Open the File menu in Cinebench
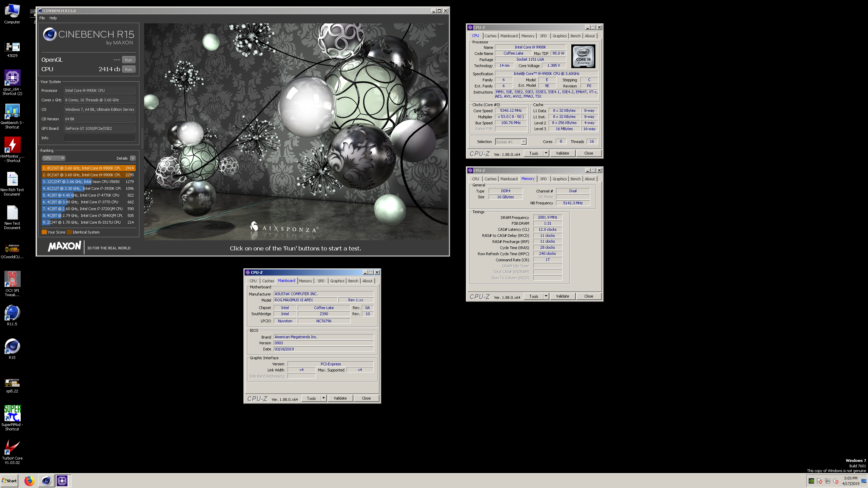Viewport: 868px width, 488px height. click(x=42, y=18)
